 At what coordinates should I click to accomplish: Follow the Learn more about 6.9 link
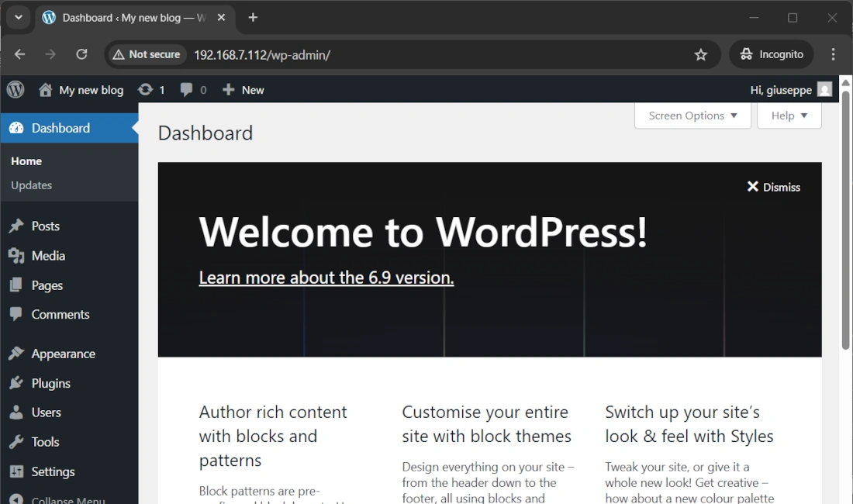click(x=326, y=277)
